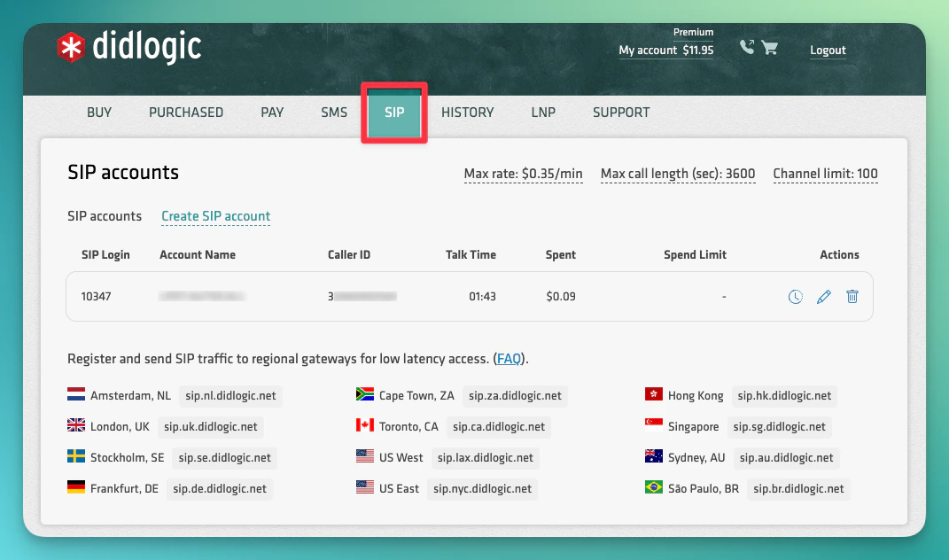Open the PURCHASED tab

(x=186, y=113)
